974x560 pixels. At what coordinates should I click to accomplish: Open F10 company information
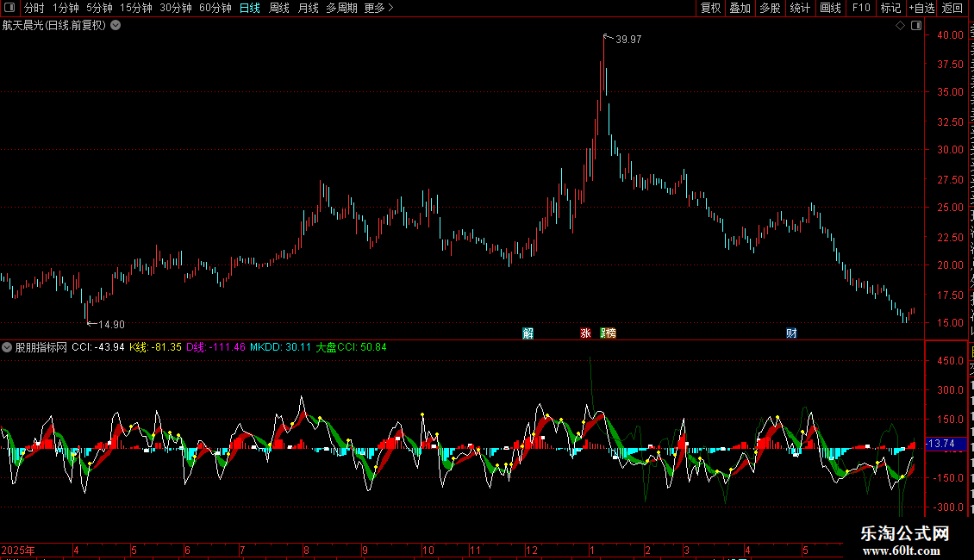[861, 8]
